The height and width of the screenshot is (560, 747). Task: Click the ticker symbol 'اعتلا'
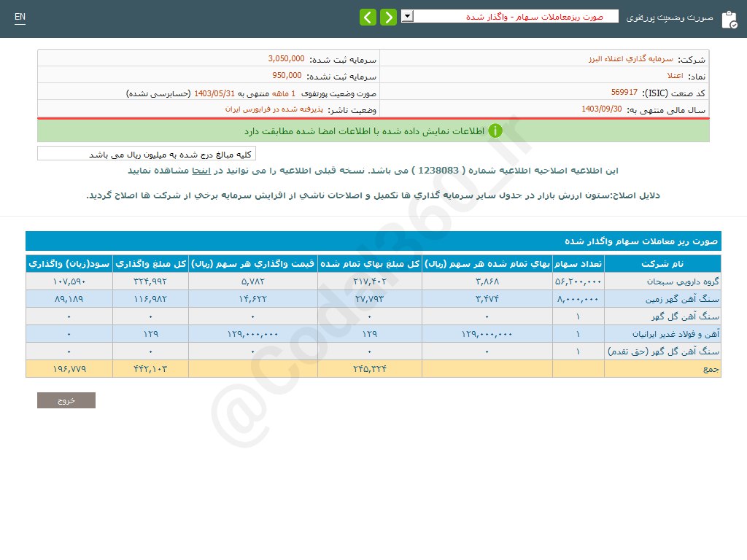point(675,74)
